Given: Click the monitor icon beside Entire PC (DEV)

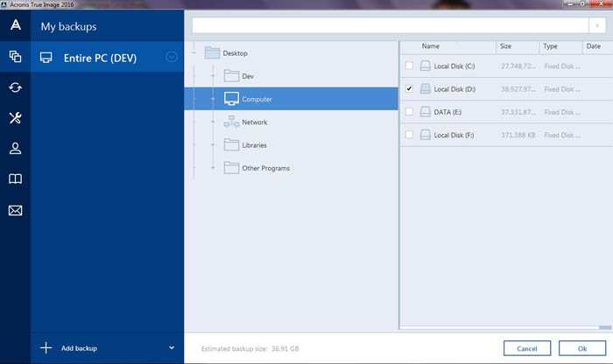Looking at the screenshot, I should [x=46, y=58].
